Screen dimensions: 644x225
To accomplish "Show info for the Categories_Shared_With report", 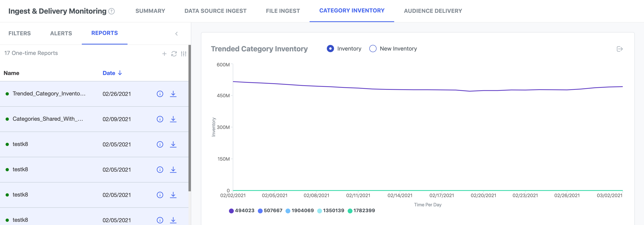I will click(x=160, y=119).
